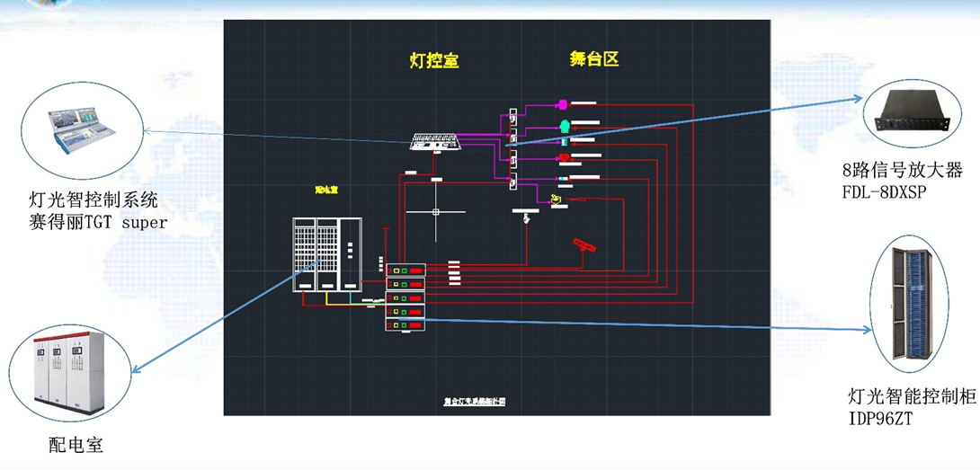Screen dimensions: 980x470
Task: Select the magenta stage light fixture symbol
Action: point(560,104)
